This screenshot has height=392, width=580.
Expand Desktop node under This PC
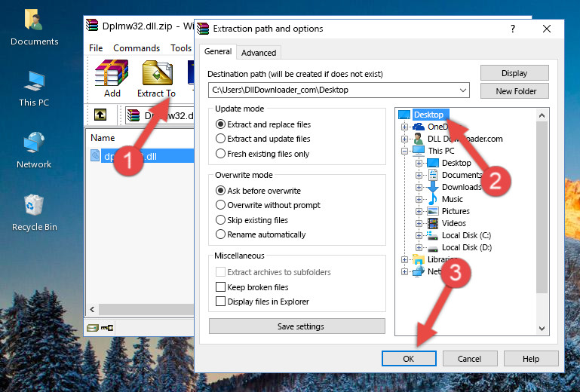pos(419,163)
